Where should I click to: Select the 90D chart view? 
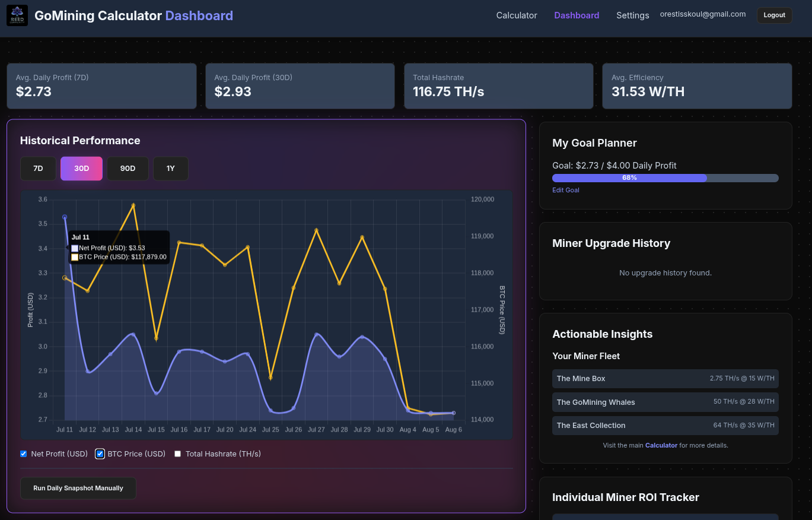click(128, 168)
